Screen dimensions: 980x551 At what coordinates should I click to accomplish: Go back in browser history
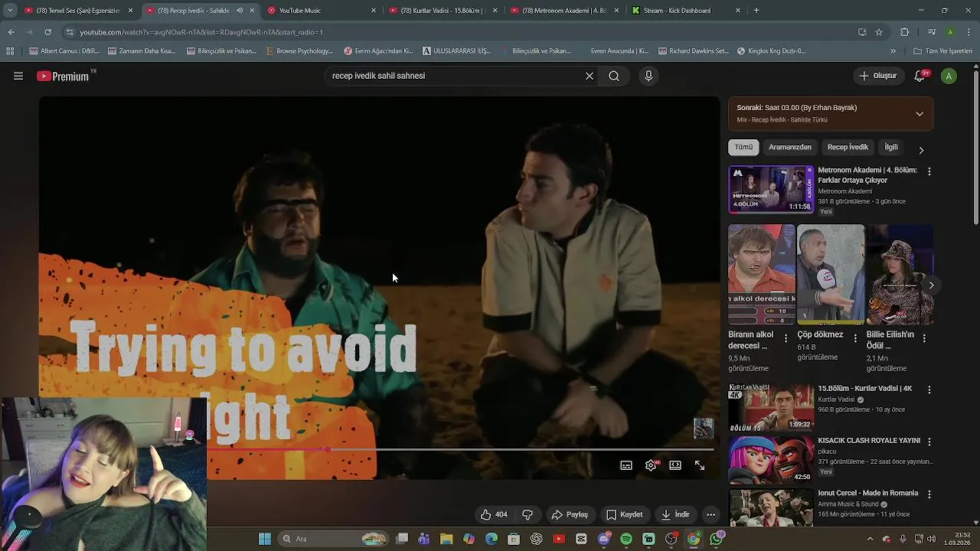coord(11,32)
